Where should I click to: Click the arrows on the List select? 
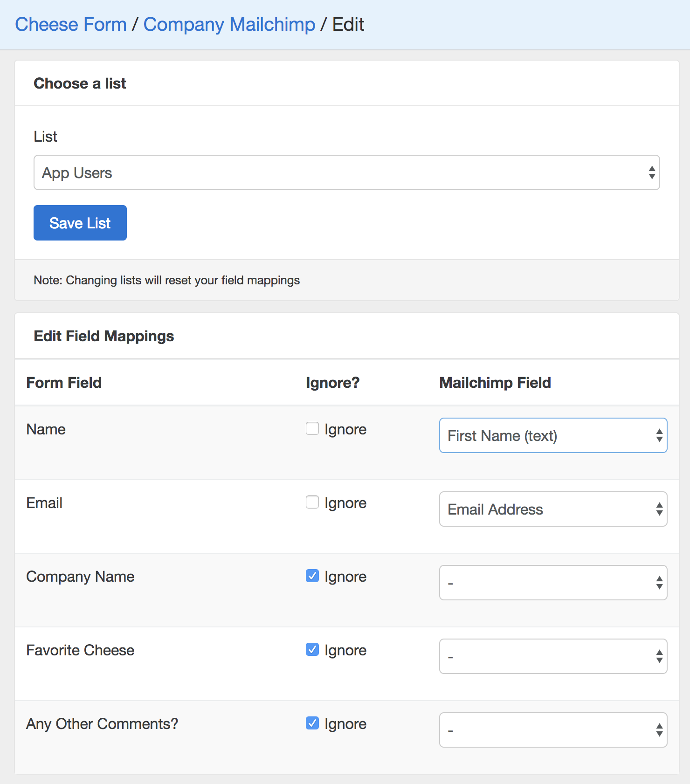tap(652, 172)
